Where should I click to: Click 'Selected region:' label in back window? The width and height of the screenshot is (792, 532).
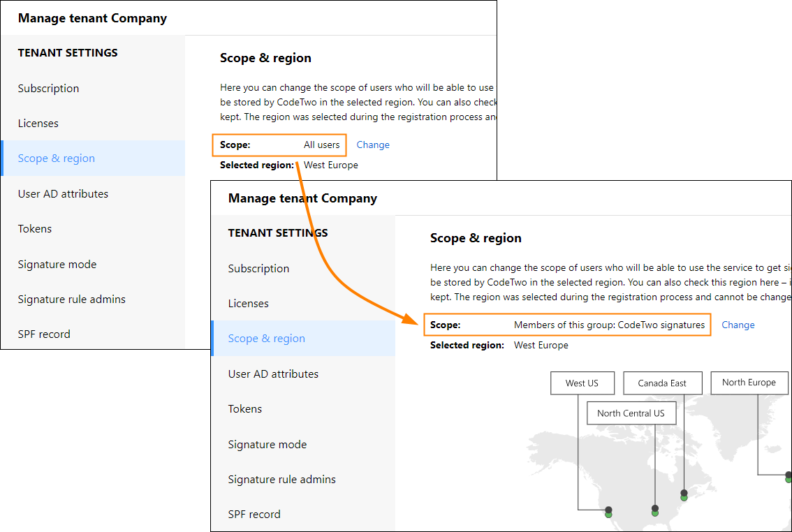(x=257, y=165)
